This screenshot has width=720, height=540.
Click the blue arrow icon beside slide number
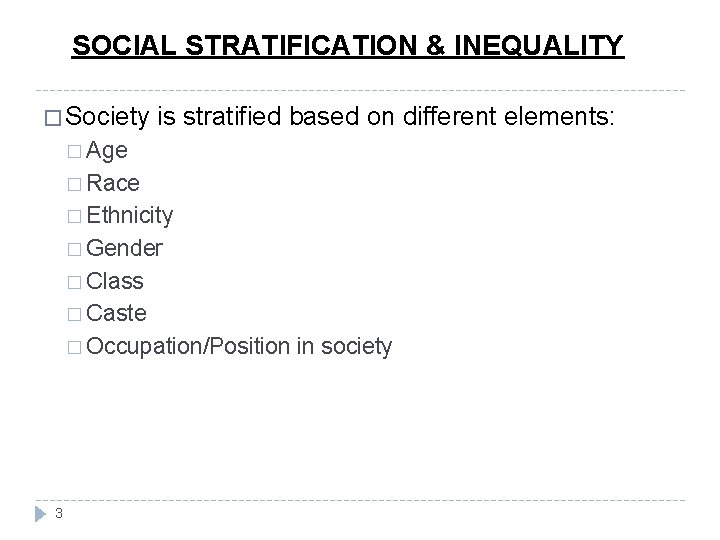pyautogui.click(x=40, y=514)
